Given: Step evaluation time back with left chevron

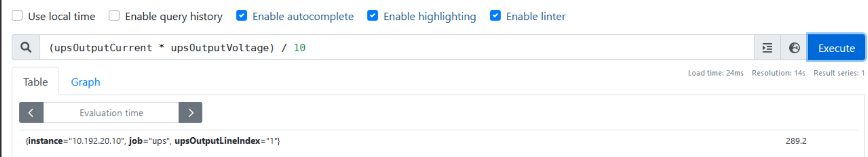Looking at the screenshot, I should (31, 113).
